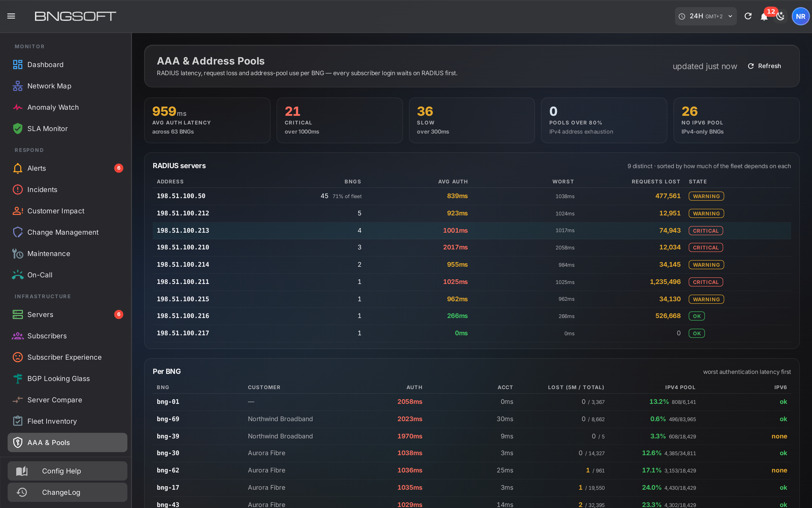This screenshot has width=812, height=508.
Task: Open the Anomaly Watch page
Action: [x=67, y=107]
